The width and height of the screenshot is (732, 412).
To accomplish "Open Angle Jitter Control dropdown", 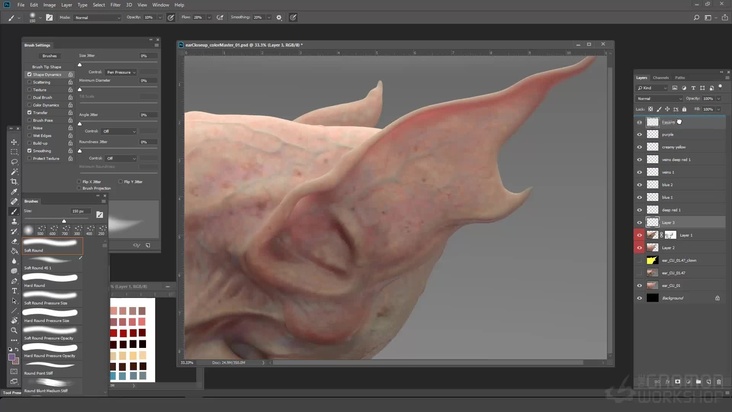I will (x=119, y=131).
